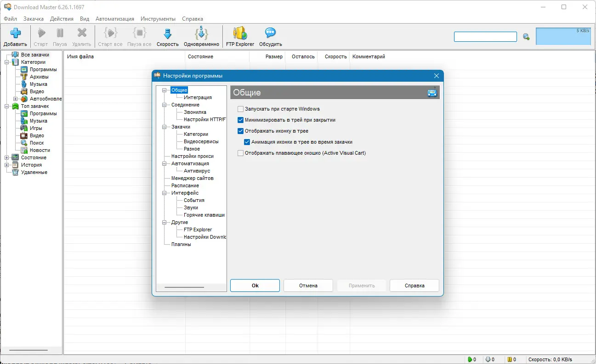
Task: Enable Запускать при старте Windows checkbox
Action: pos(240,109)
